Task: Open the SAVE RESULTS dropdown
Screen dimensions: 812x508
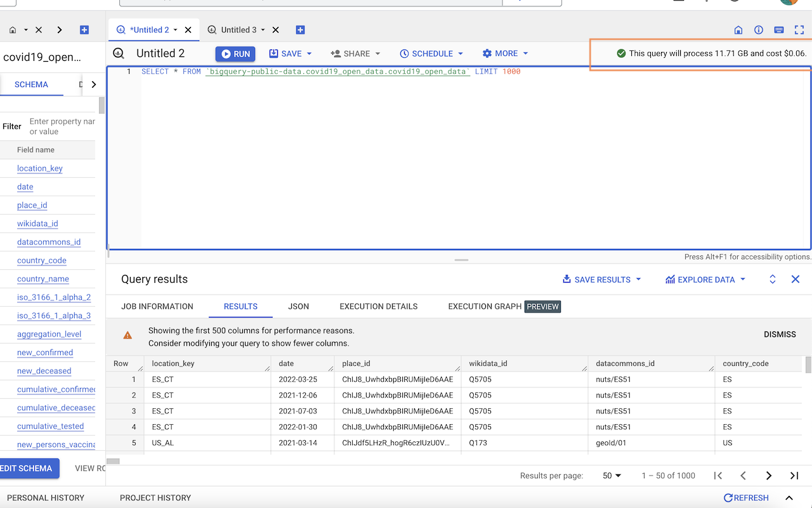Action: [601, 279]
